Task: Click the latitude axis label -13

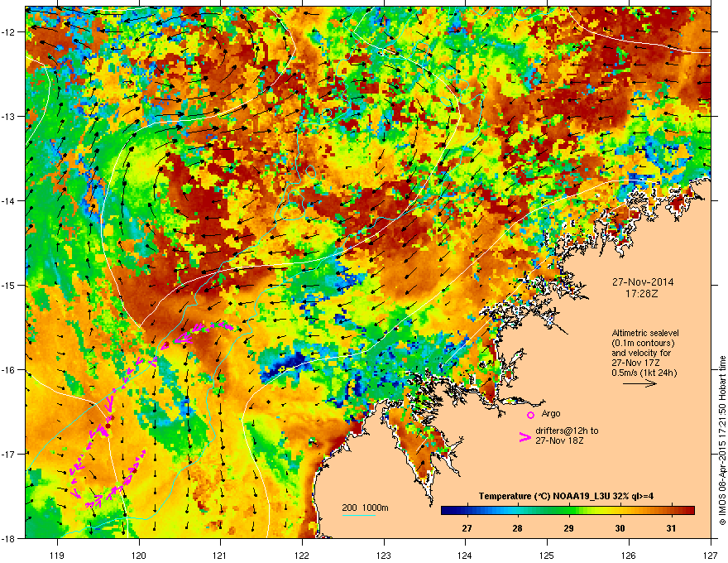Action: click(8, 117)
